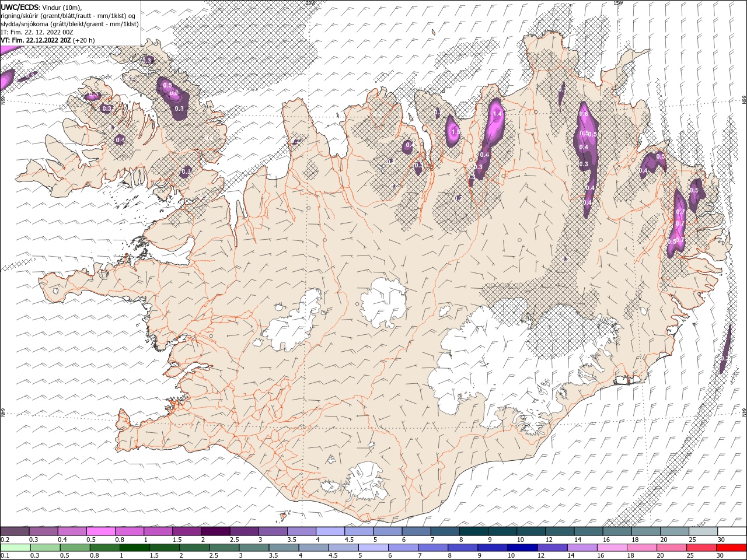The width and height of the screenshot is (747, 560).
Task: Click the light lavender snow swatch between 4 and 4.5
Action: pos(330,531)
